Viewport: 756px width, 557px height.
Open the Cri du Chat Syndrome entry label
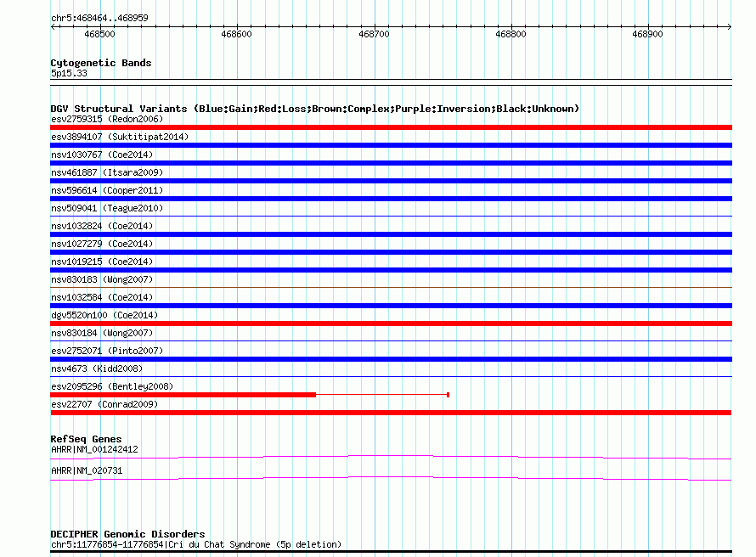tap(196, 544)
